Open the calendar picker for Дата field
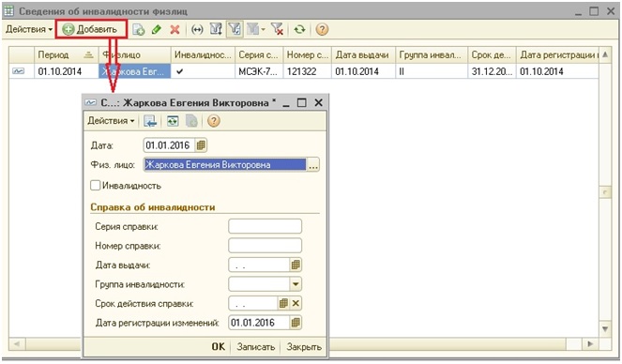This screenshot has height=364, width=622. (201, 145)
